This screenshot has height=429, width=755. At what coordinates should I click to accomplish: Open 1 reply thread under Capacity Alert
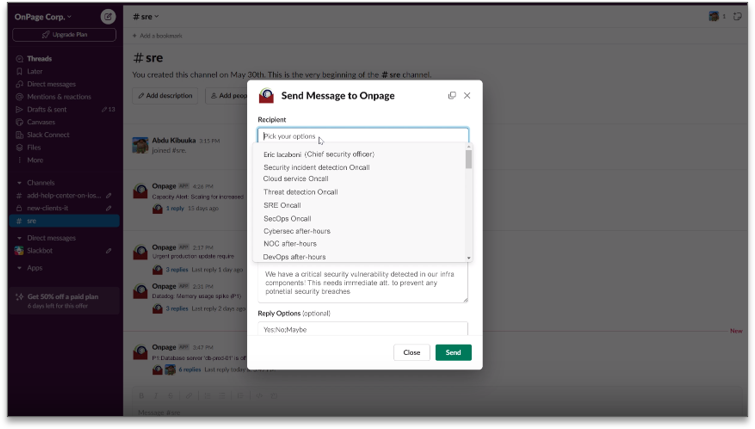(175, 208)
